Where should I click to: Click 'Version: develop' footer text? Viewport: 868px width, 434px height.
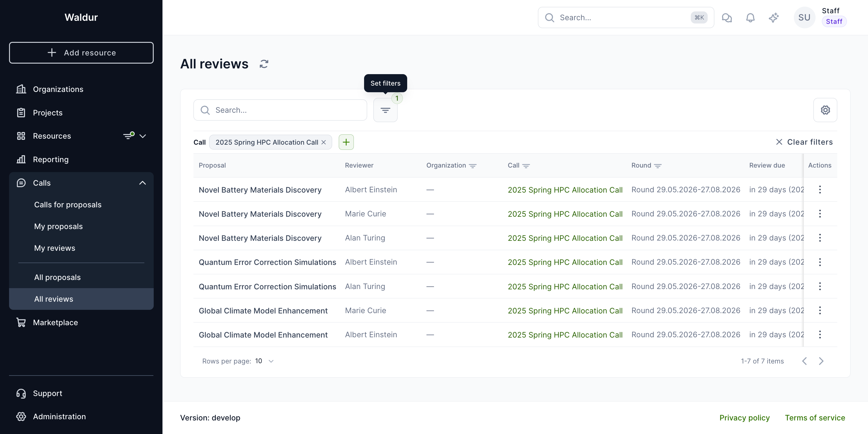point(210,417)
